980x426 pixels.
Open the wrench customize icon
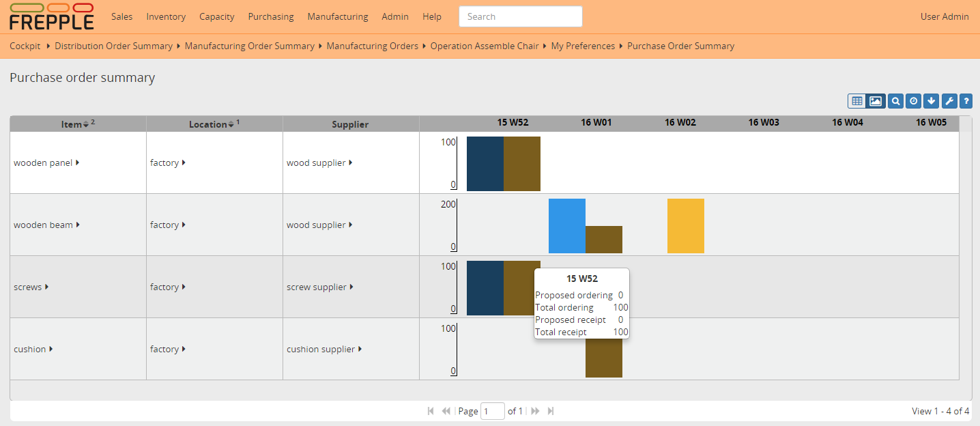coord(949,101)
